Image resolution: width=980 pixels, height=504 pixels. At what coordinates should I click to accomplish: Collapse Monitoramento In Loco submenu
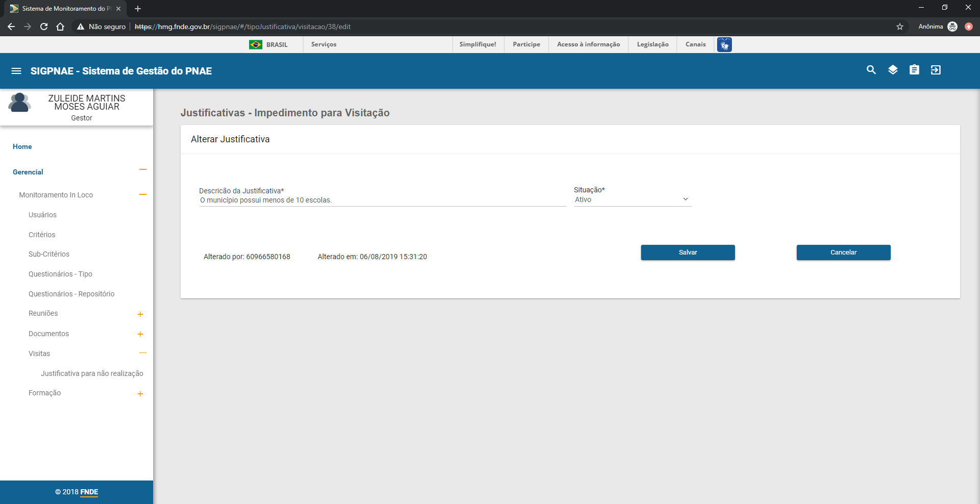[x=142, y=194]
